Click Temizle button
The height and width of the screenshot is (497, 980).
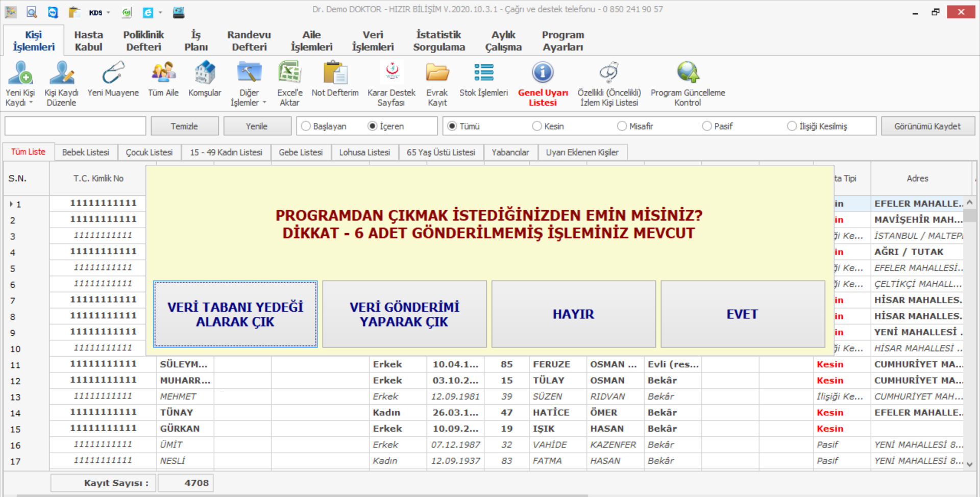tap(184, 126)
